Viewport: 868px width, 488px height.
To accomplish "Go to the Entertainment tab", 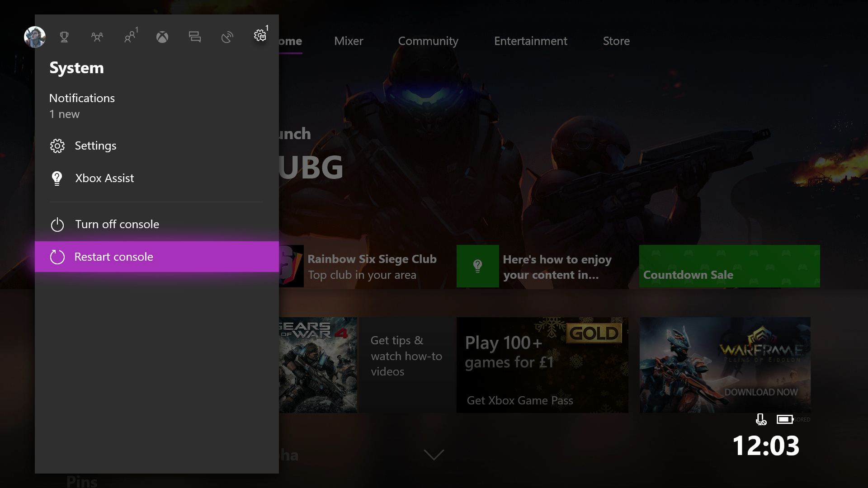I will [x=530, y=41].
